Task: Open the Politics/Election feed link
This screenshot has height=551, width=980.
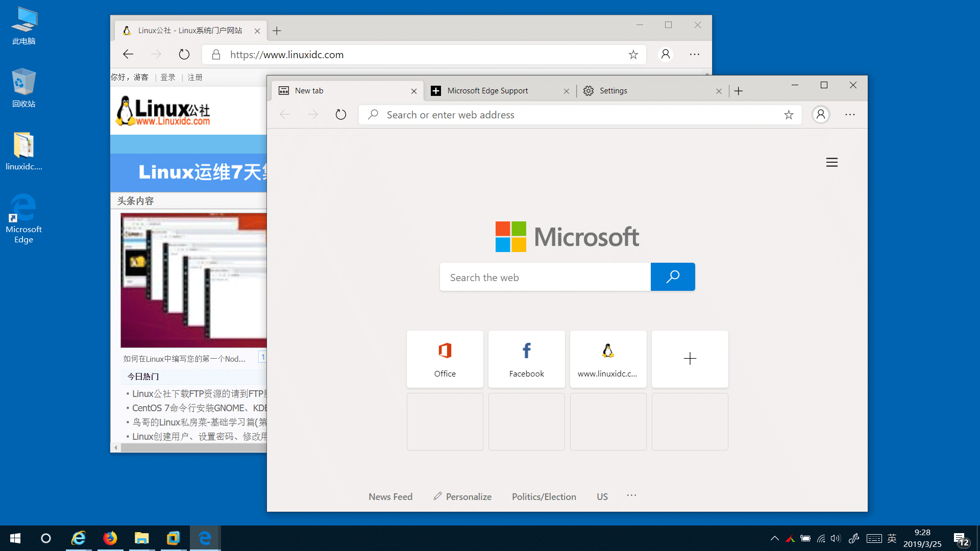Action: pyautogui.click(x=544, y=496)
